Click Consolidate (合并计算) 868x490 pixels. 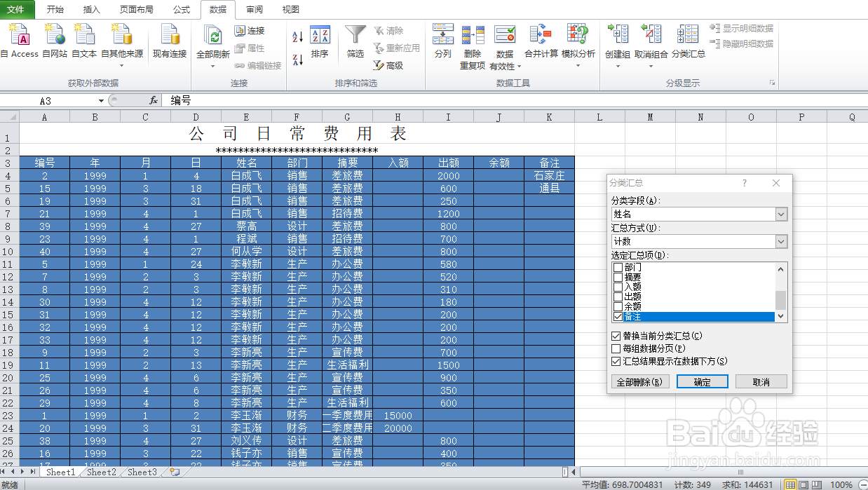click(x=541, y=41)
